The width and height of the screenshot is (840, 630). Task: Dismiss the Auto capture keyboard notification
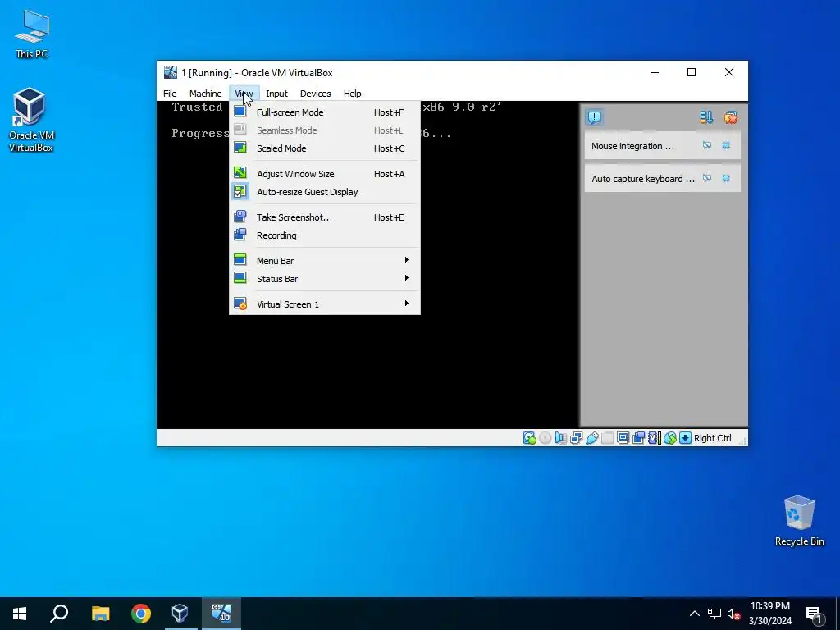(x=726, y=178)
